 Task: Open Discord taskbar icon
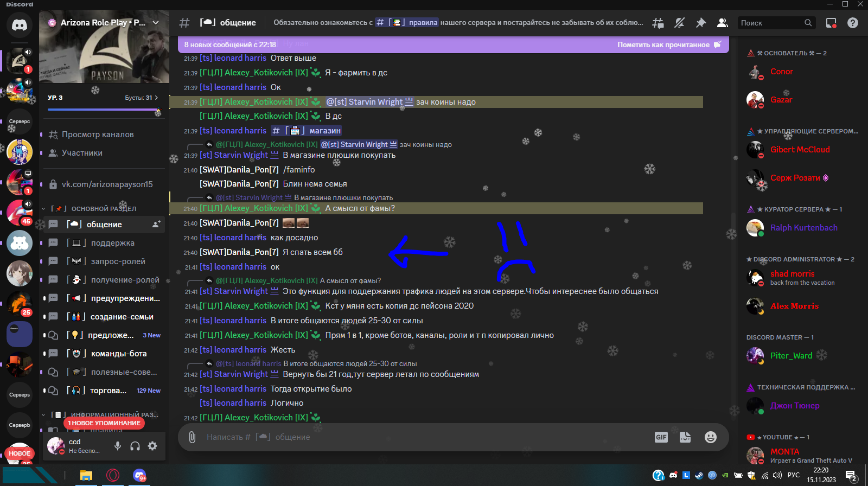click(139, 476)
